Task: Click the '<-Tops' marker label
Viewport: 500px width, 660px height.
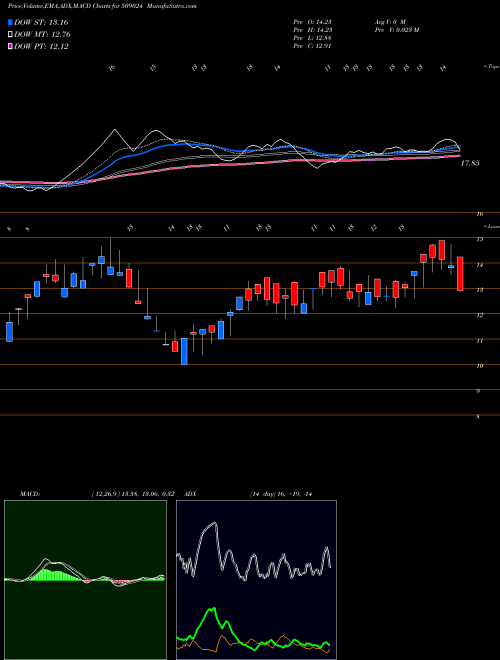Action: coord(491,67)
